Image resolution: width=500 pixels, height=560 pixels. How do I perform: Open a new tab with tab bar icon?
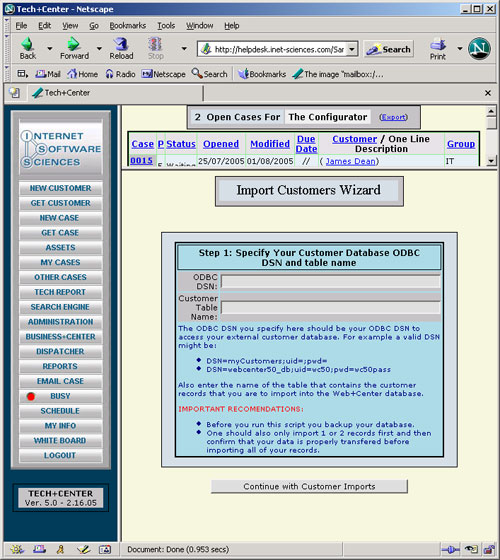(15, 93)
